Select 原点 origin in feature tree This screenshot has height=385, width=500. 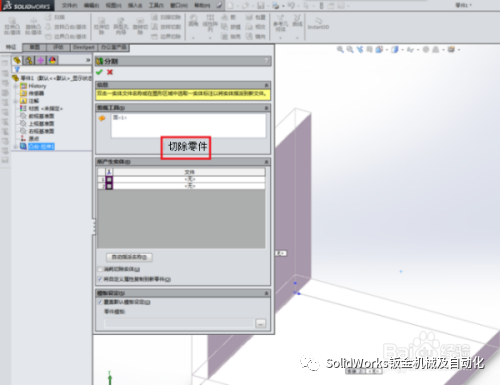click(34, 138)
